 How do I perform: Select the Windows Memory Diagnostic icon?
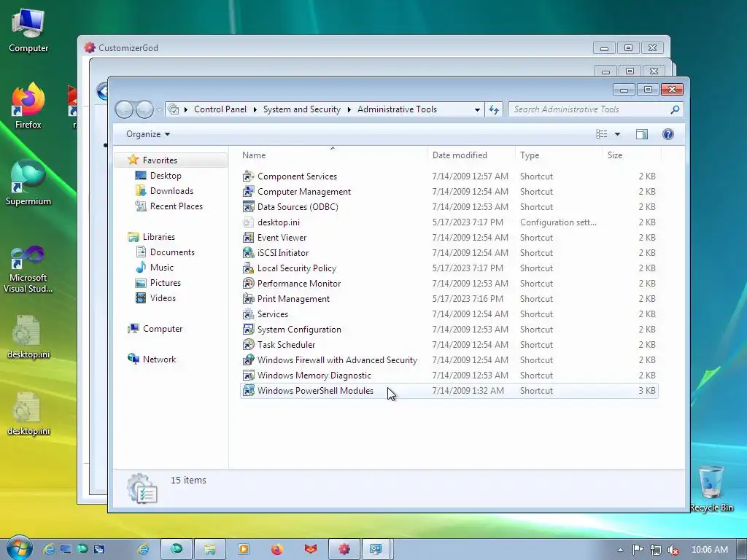tap(248, 376)
